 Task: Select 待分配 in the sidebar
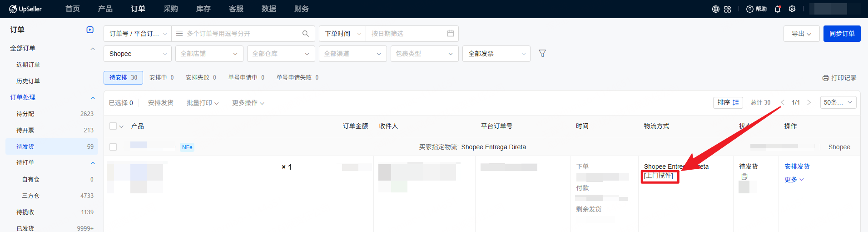point(25,114)
